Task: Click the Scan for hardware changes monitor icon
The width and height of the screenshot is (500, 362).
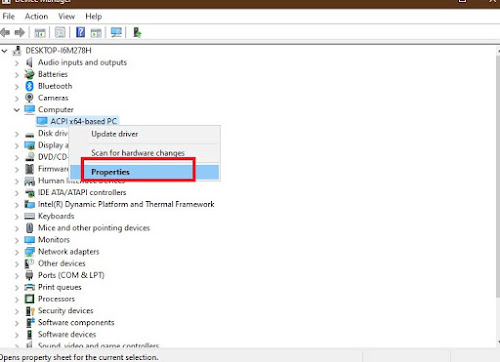Action: pos(116,33)
